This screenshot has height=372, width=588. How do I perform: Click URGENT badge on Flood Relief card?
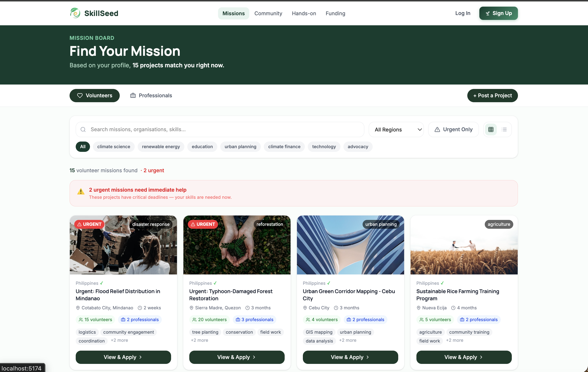point(89,224)
